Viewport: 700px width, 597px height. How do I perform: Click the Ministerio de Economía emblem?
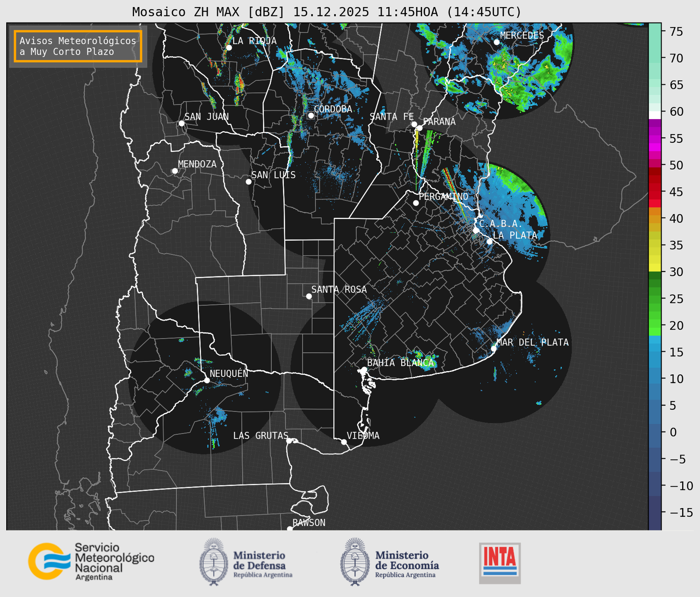click(354, 562)
